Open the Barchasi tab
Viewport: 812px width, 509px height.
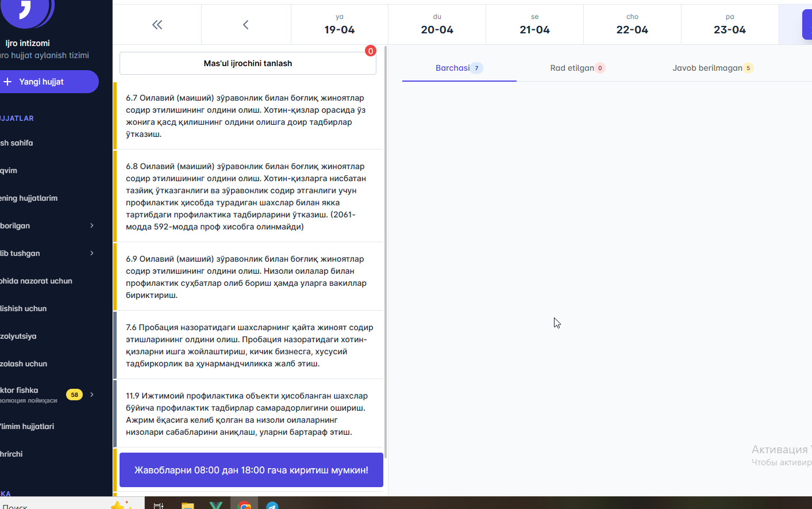pos(459,68)
